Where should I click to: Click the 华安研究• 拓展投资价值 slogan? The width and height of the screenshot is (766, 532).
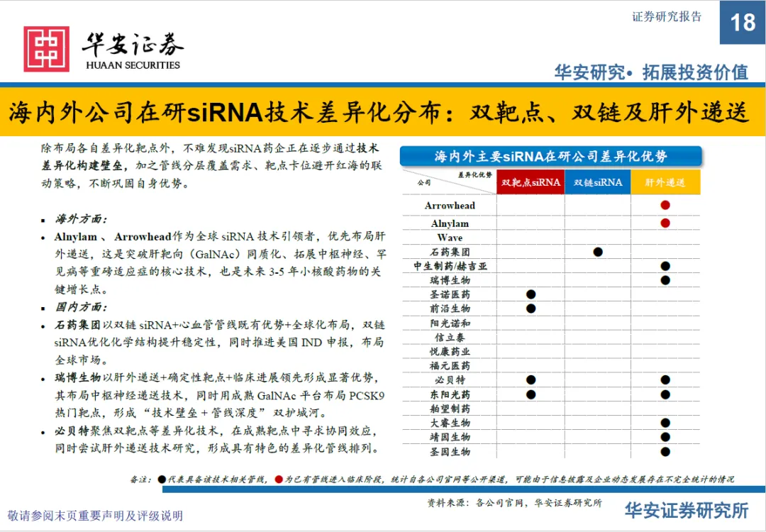(x=651, y=72)
